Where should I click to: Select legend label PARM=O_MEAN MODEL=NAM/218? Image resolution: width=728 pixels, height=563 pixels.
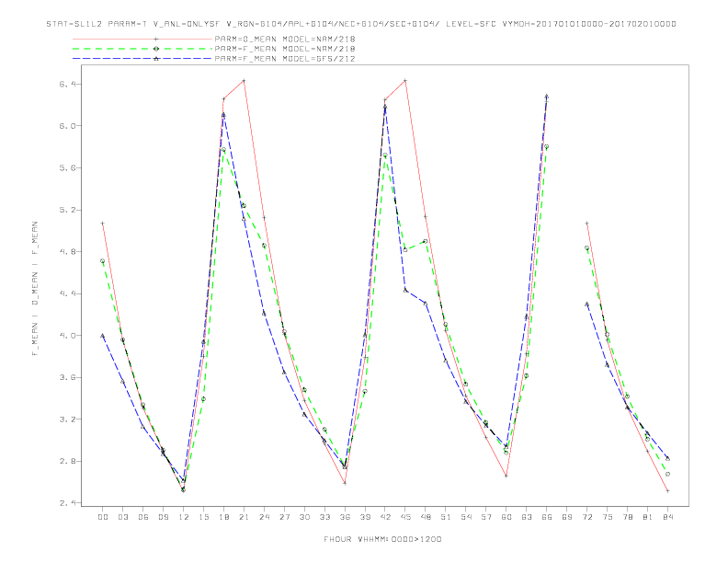pos(285,39)
